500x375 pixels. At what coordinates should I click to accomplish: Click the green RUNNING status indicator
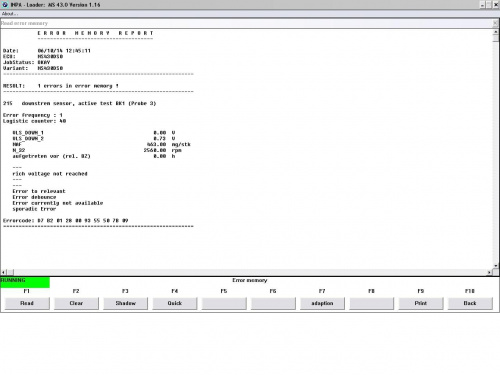25,282
